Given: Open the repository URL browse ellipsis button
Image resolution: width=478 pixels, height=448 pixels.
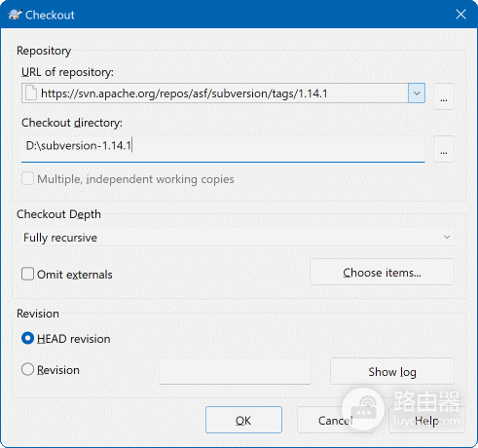Looking at the screenshot, I should [x=444, y=96].
